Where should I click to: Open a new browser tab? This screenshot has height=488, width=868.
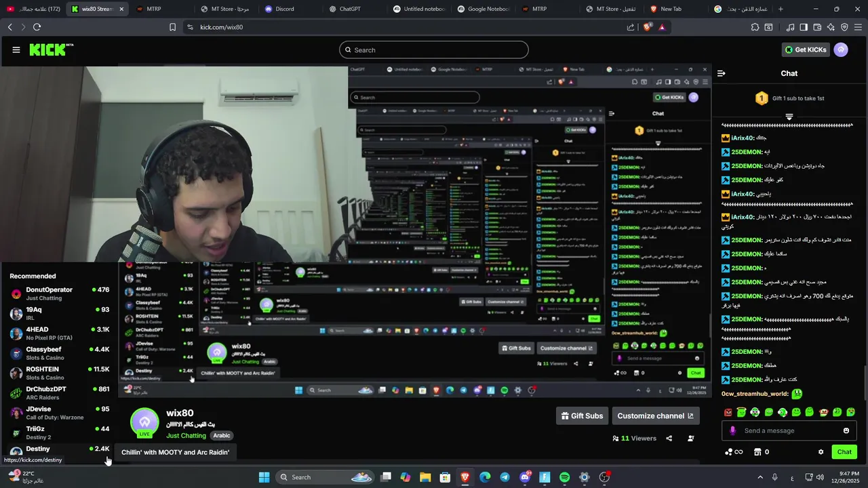pos(781,9)
